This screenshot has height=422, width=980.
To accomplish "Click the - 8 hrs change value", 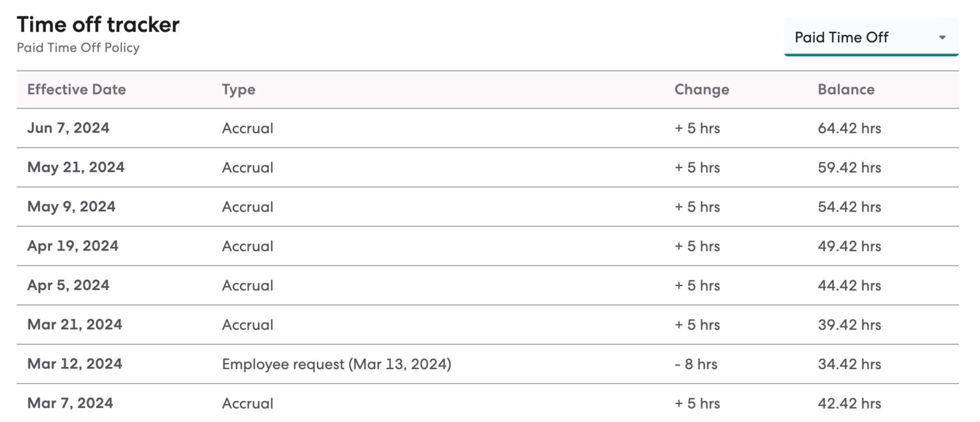I will coord(695,365).
